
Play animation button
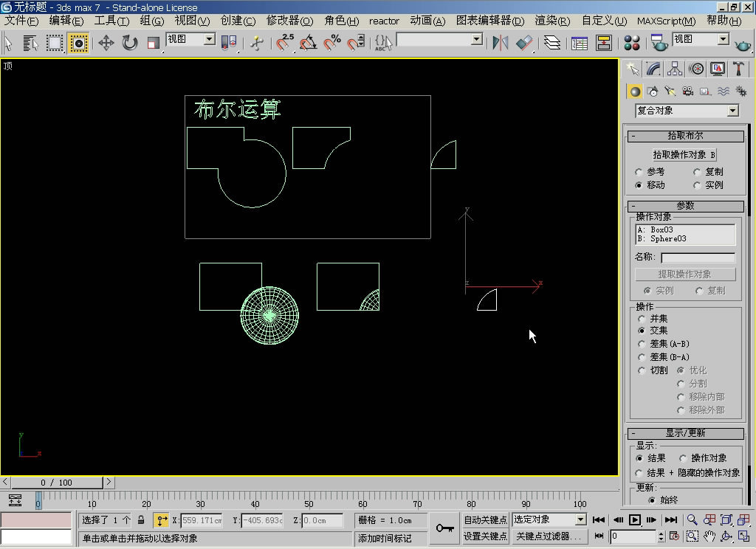635,519
